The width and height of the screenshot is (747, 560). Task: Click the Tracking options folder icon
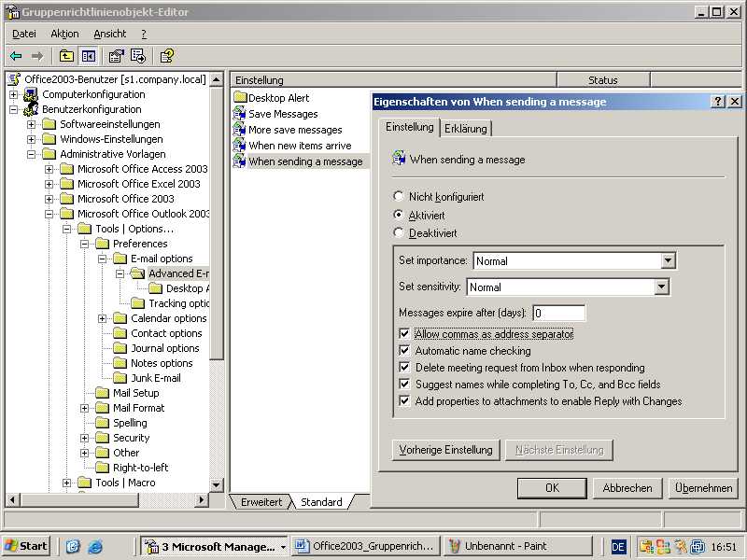coord(138,303)
